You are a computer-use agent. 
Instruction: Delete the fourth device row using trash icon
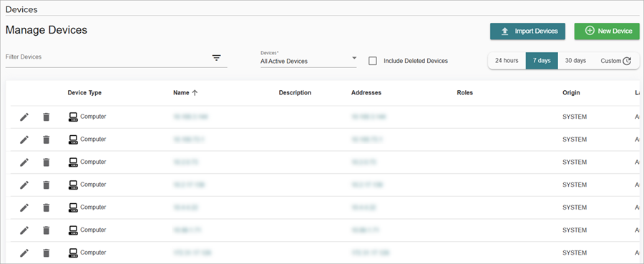pyautogui.click(x=46, y=185)
